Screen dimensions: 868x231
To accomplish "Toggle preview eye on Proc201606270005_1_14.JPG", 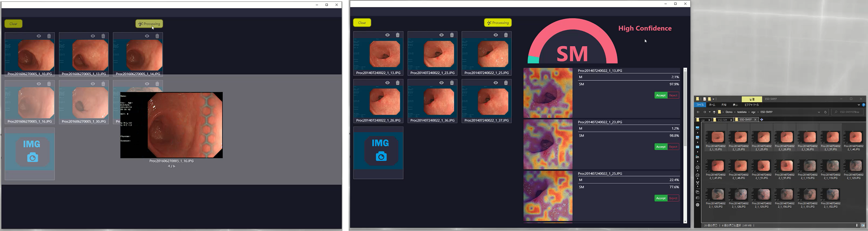I will (147, 36).
